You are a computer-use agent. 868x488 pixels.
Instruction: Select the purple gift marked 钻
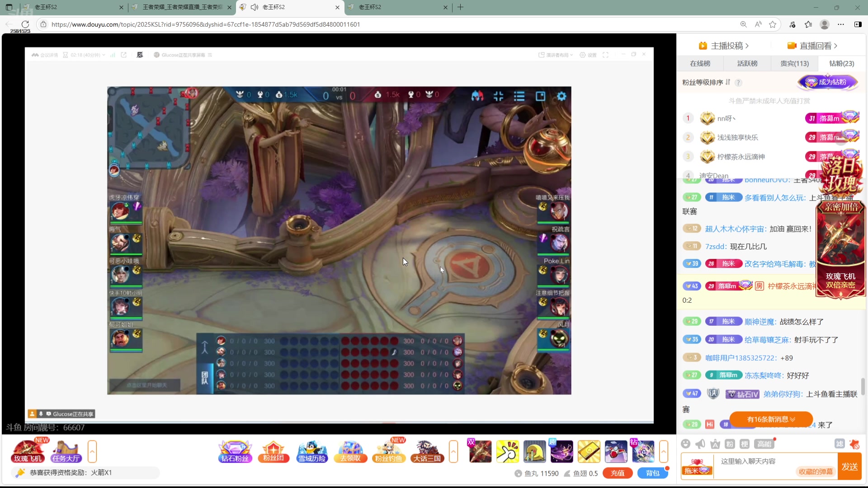[x=643, y=451]
